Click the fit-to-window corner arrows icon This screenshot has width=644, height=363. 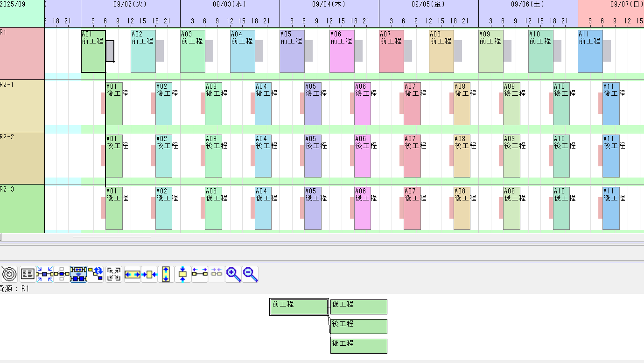114,274
